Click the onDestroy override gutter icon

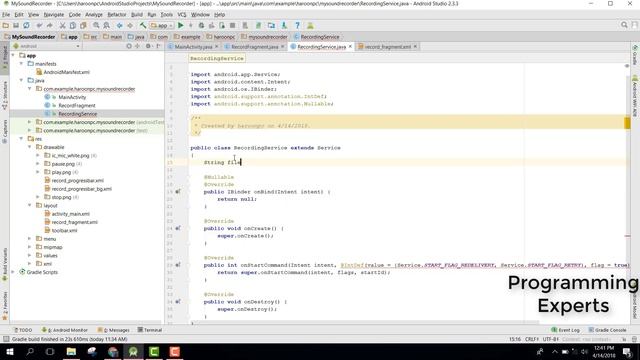point(178,302)
